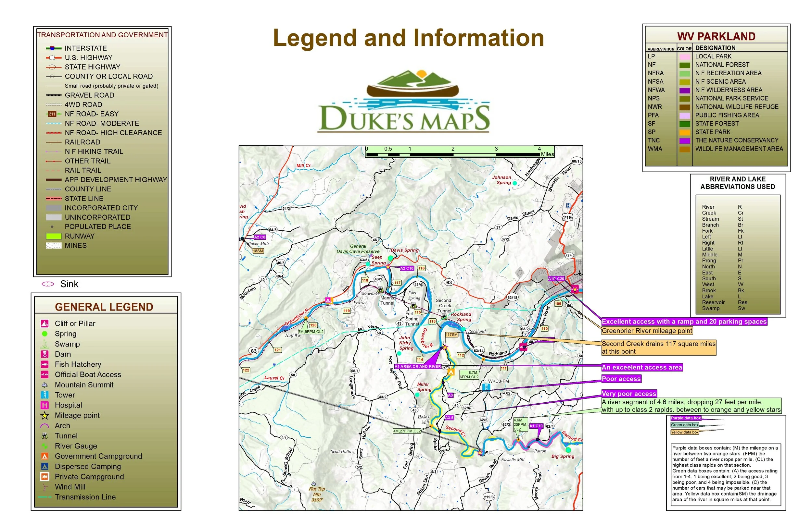Expand the WV PARKLAND panel
Image resolution: width=812 pixels, height=525 pixels.
[716, 36]
